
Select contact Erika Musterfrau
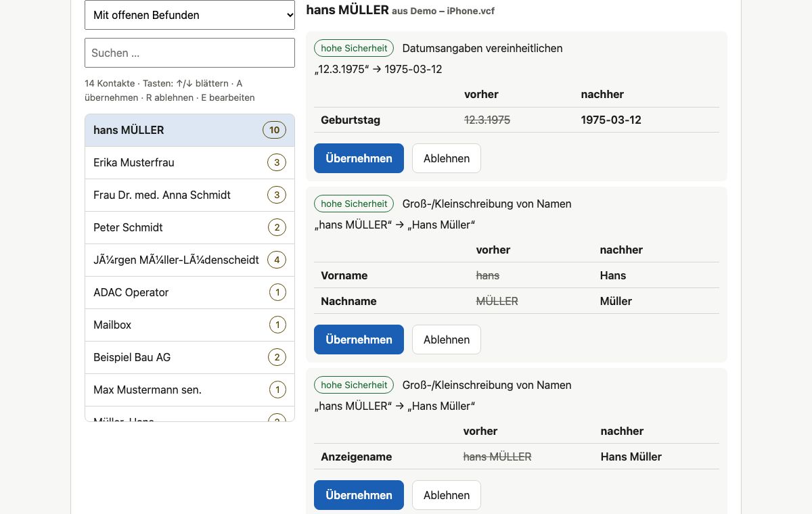pyautogui.click(x=189, y=163)
